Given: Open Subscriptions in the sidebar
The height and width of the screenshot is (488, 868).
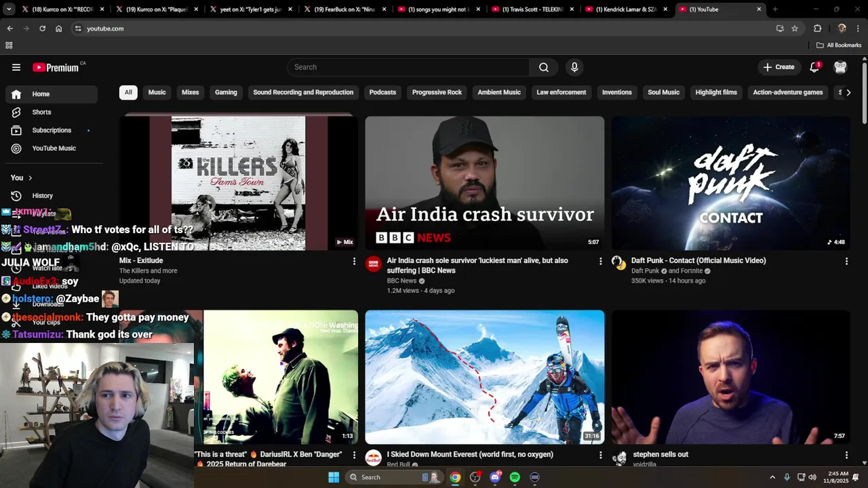Looking at the screenshot, I should pyautogui.click(x=52, y=130).
